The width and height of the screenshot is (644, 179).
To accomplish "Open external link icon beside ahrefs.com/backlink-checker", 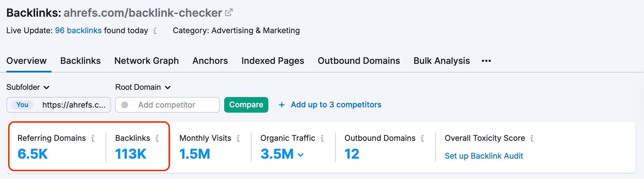I will (229, 13).
